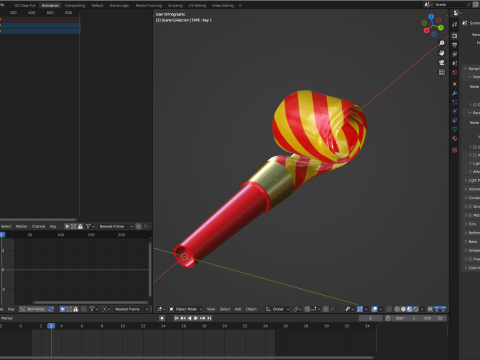The image size is (480, 360).
Task: Open the Render properties tab
Action: point(455,36)
